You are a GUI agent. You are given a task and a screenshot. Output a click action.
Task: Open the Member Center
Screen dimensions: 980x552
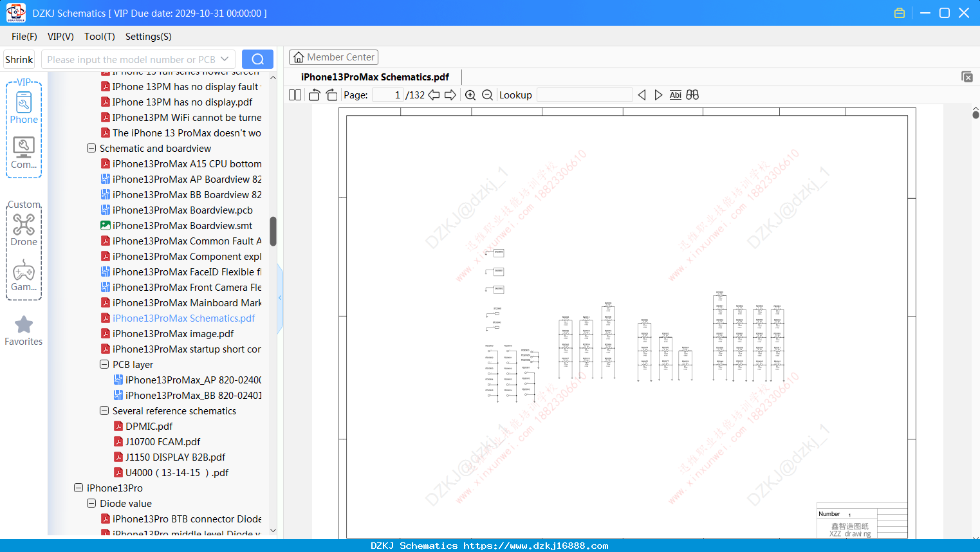pos(333,57)
